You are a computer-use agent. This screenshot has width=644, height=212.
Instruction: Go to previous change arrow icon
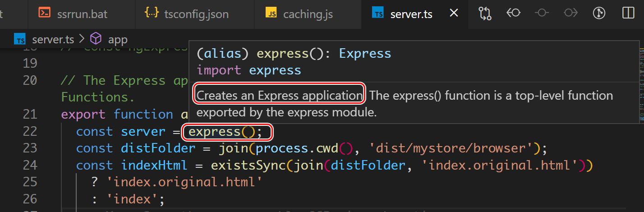point(513,13)
